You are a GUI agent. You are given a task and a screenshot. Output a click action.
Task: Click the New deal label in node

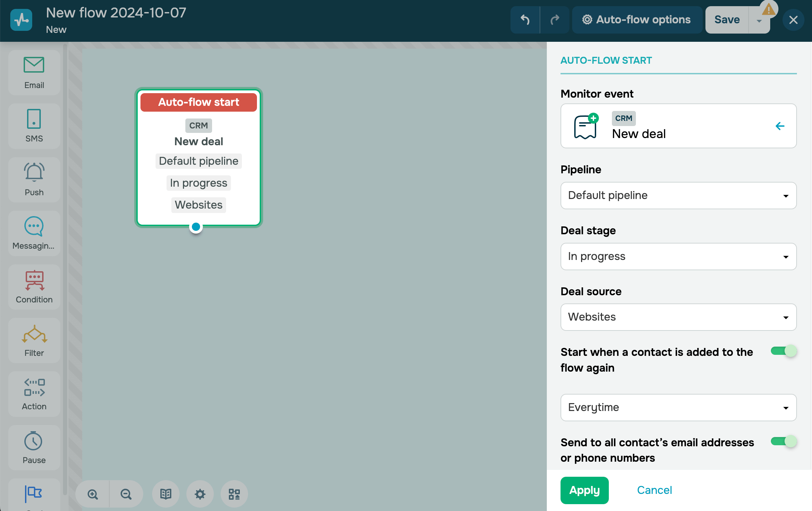pyautogui.click(x=199, y=141)
